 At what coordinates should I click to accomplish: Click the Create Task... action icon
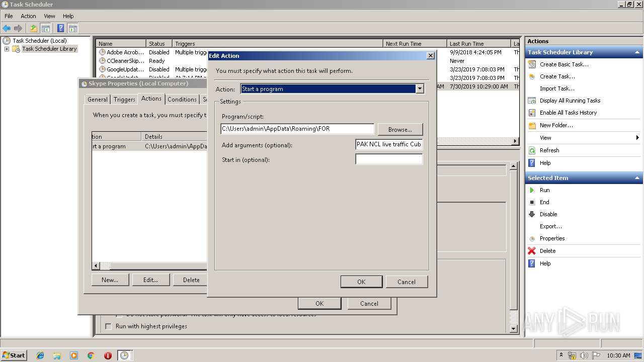coord(532,76)
